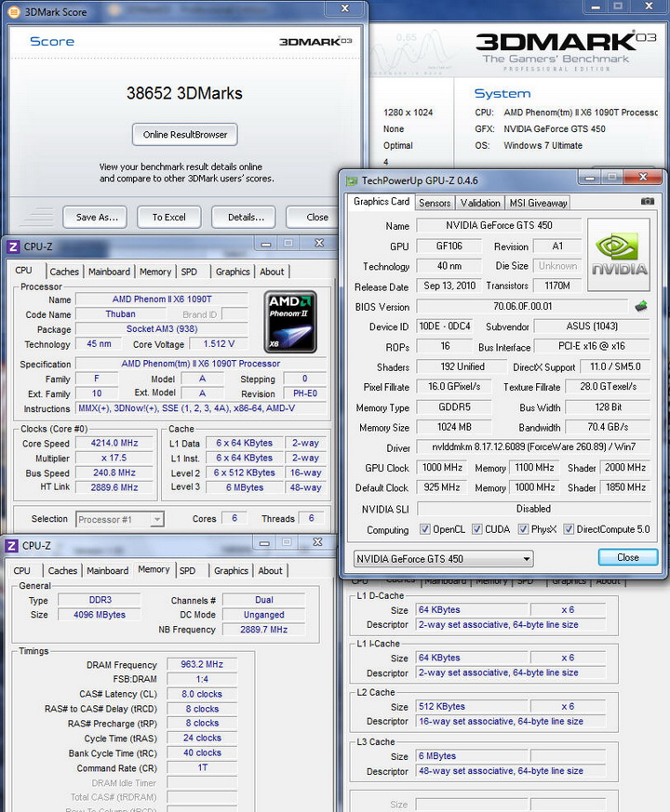Open the MSI Giveaway tab
This screenshot has height=812, width=670.
pos(538,203)
